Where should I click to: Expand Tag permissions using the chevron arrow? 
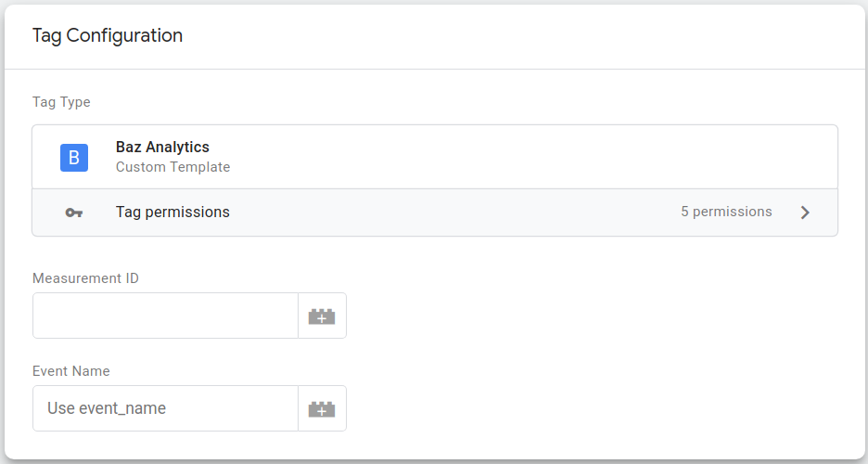coord(805,213)
